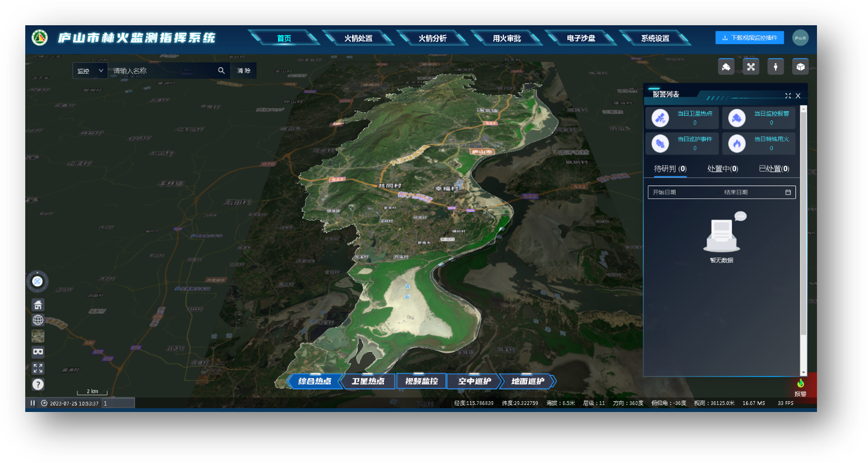The height and width of the screenshot is (463, 868).
Task: Toggle the 视频监控 layer button
Action: tap(421, 381)
